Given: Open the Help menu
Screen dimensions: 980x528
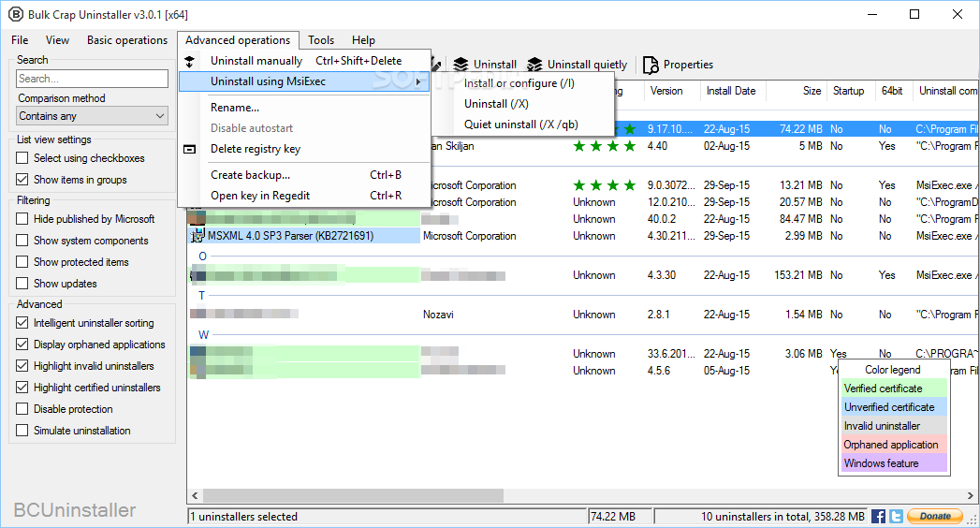Looking at the screenshot, I should [363, 40].
